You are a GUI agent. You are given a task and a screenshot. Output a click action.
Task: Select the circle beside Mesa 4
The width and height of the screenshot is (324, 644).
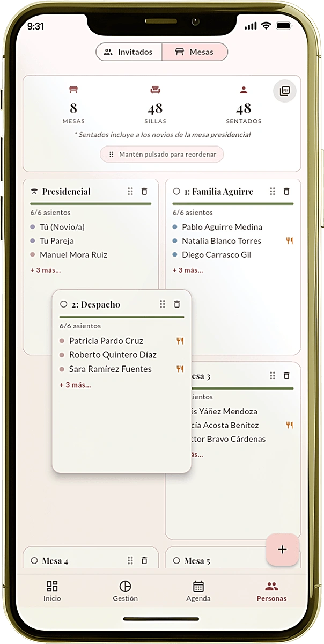point(33,560)
